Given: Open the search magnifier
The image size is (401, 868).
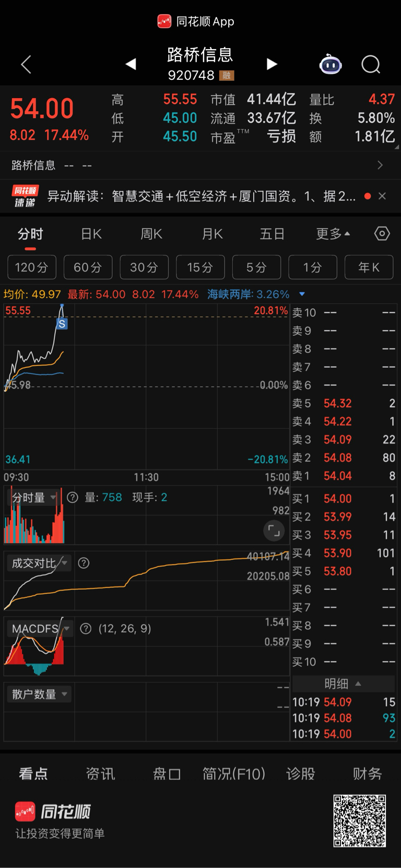Looking at the screenshot, I should (371, 65).
